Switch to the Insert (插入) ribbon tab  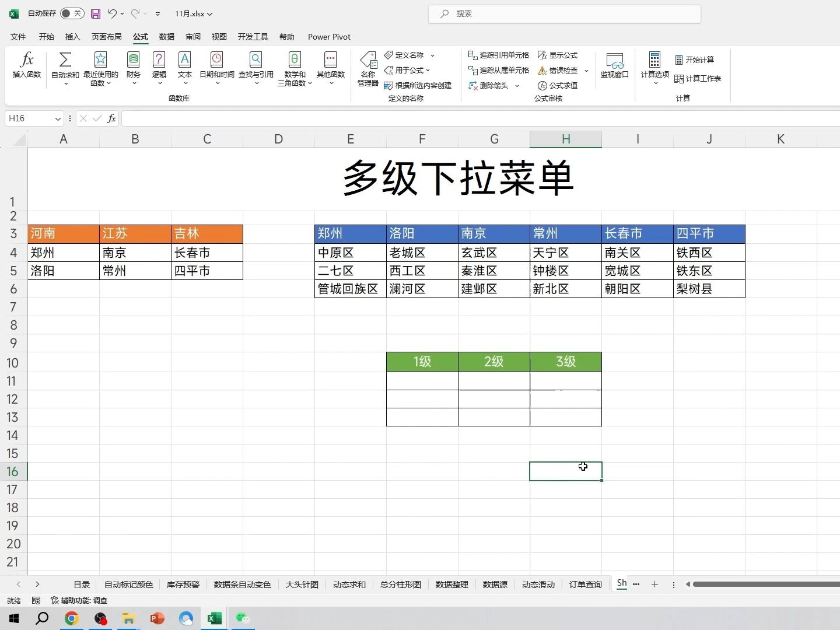pyautogui.click(x=72, y=37)
